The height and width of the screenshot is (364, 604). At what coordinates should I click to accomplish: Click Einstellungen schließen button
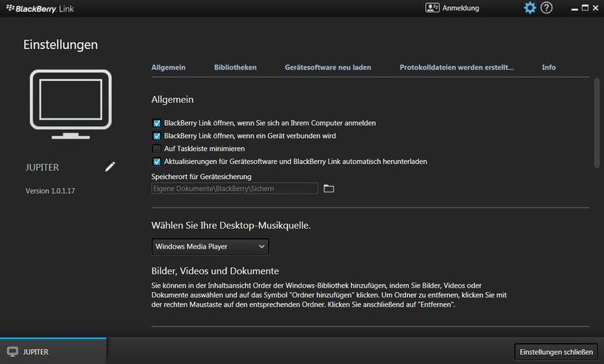point(556,352)
